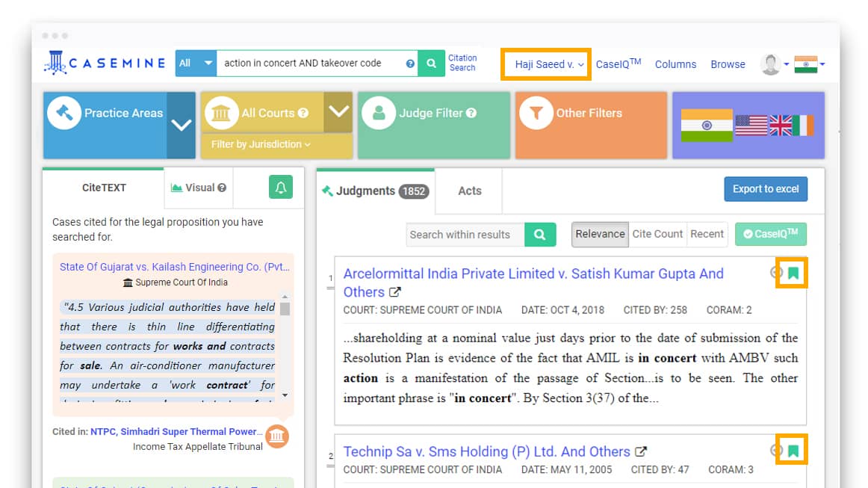
Task: Sort results by Cite Count
Action: pos(657,234)
